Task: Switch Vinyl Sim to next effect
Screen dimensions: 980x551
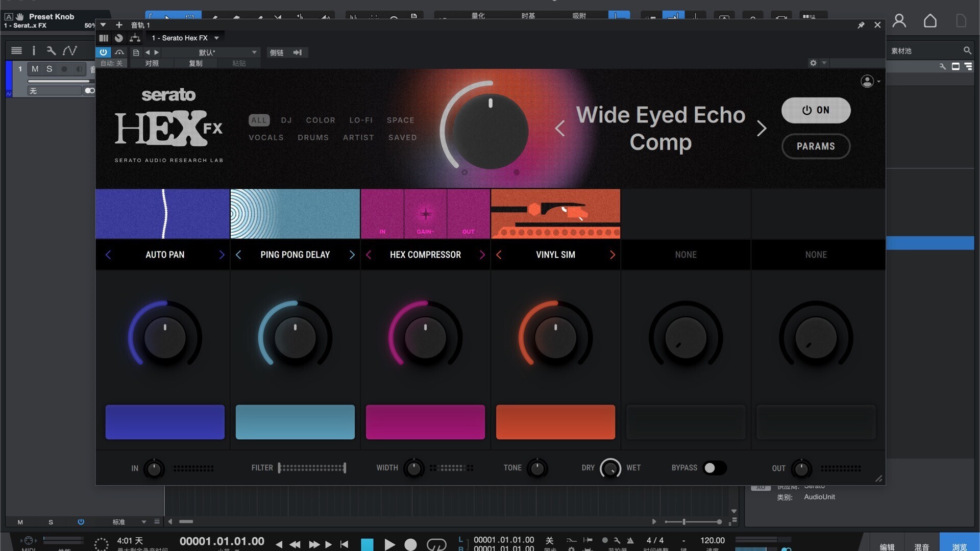Action: [x=612, y=255]
